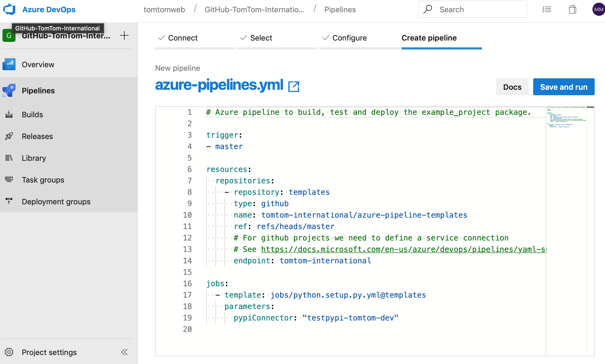Toggle the Select step checkmark
This screenshot has width=605, height=364.
tap(243, 38)
